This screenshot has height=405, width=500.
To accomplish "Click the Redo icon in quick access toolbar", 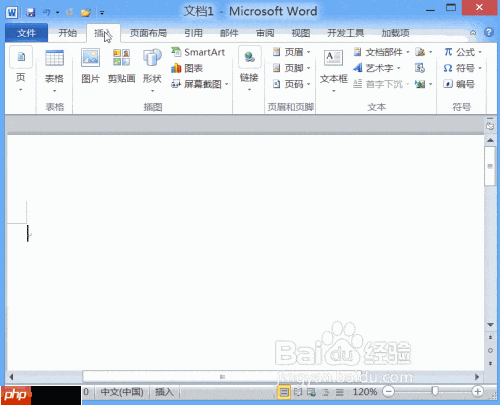I will point(70,13).
